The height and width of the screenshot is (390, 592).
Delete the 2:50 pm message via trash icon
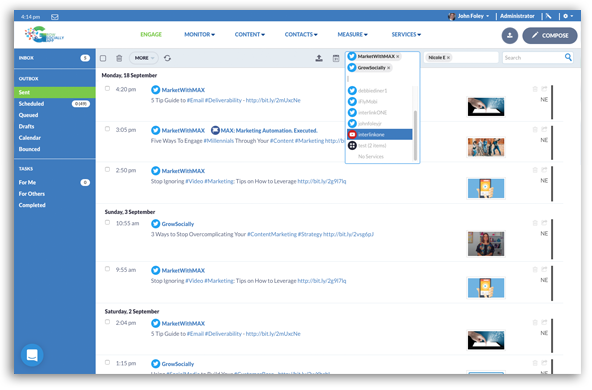click(x=535, y=170)
